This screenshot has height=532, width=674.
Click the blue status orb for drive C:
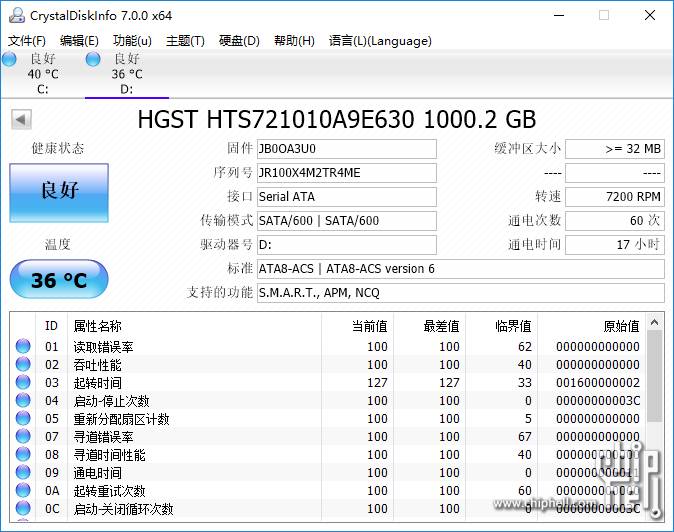(9, 59)
